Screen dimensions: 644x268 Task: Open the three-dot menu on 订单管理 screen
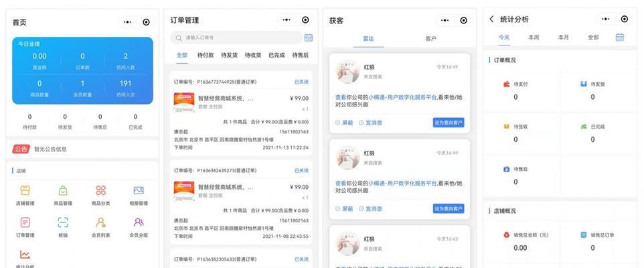(x=287, y=19)
